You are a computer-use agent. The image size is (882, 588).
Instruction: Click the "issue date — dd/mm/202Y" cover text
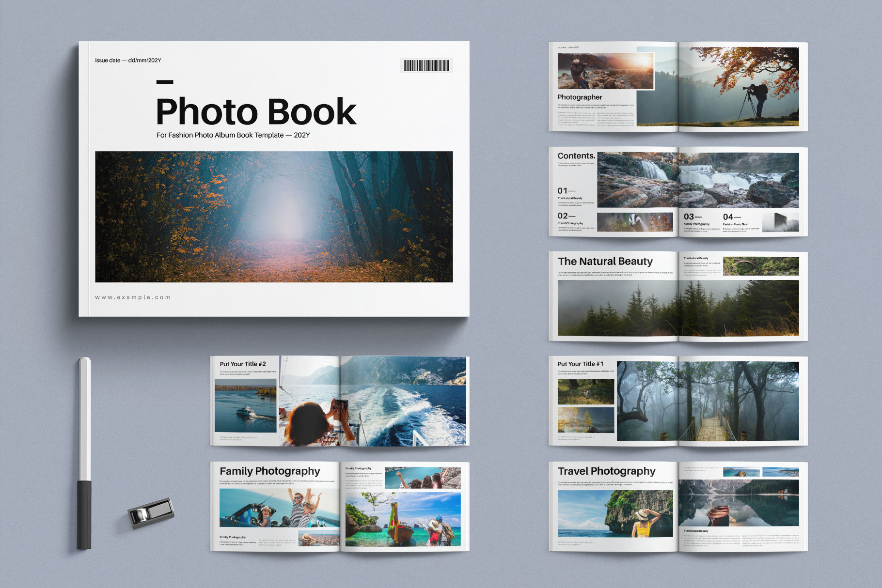128,61
